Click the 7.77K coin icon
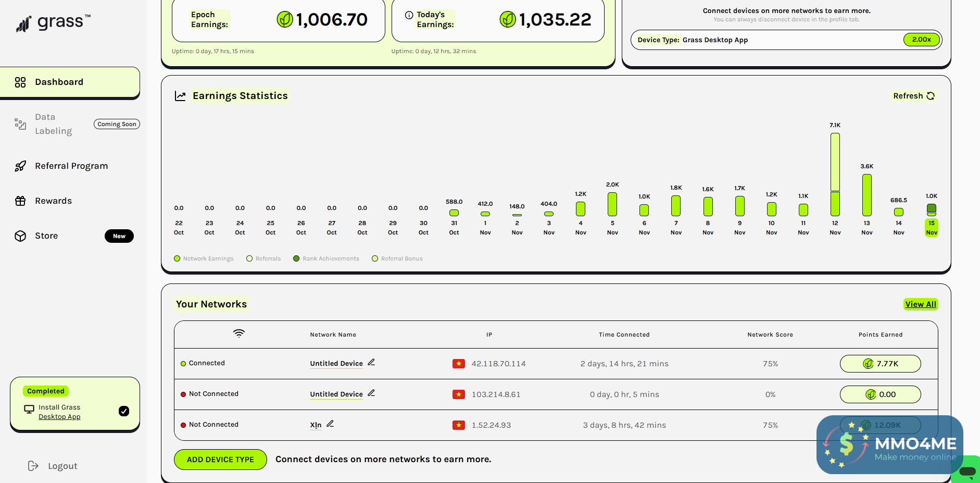This screenshot has height=483, width=980. click(x=868, y=364)
